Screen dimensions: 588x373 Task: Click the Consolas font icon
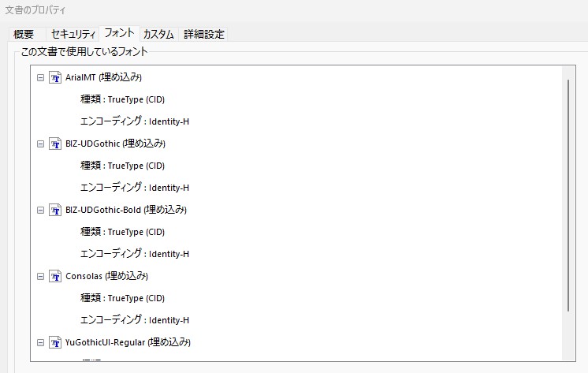pos(55,276)
